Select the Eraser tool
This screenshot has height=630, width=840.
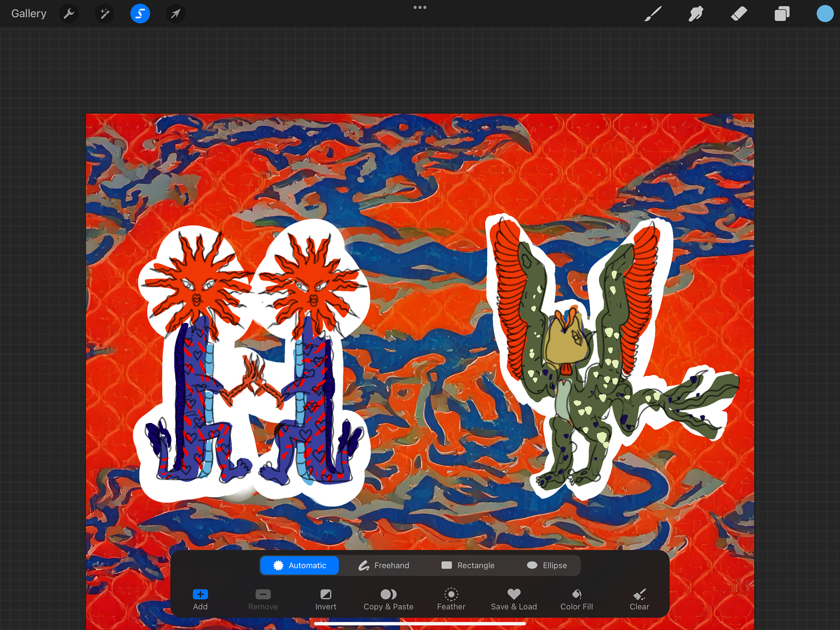pos(739,14)
